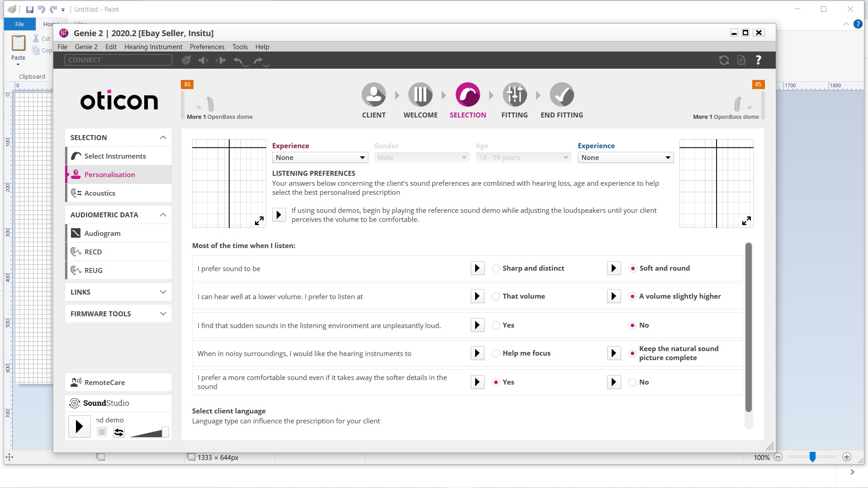Select 'Sharp and distinct' radio option
Viewport: 868px width, 488px height.
[496, 268]
